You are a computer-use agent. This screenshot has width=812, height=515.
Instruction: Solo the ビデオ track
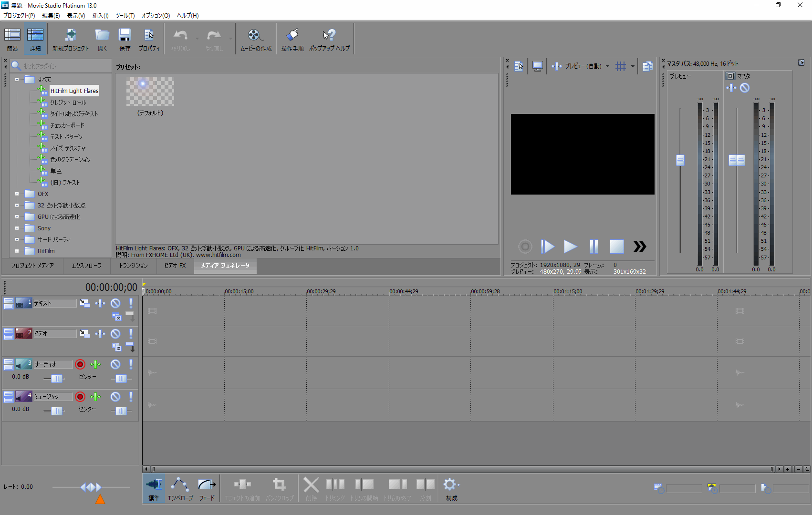coord(131,334)
